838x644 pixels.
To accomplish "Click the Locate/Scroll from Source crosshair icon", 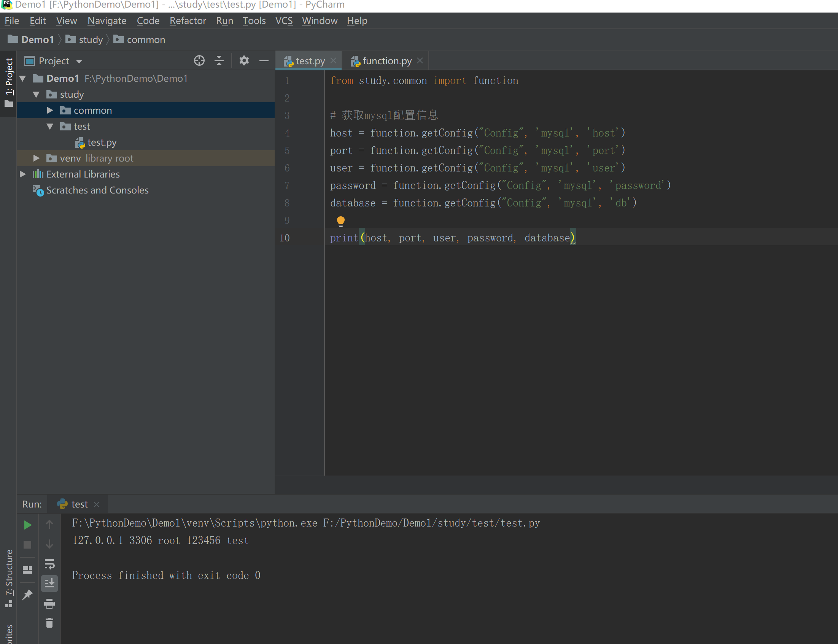I will pos(199,60).
